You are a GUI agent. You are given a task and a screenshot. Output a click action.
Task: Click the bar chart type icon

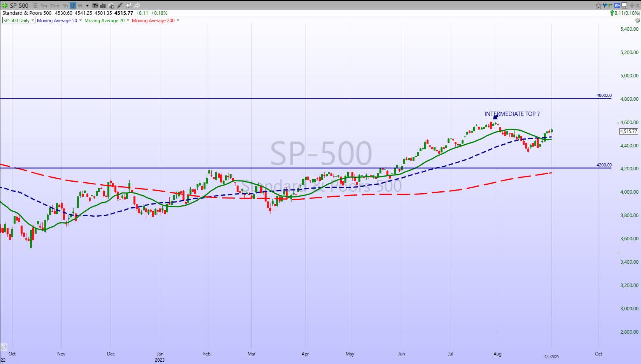point(103,5)
